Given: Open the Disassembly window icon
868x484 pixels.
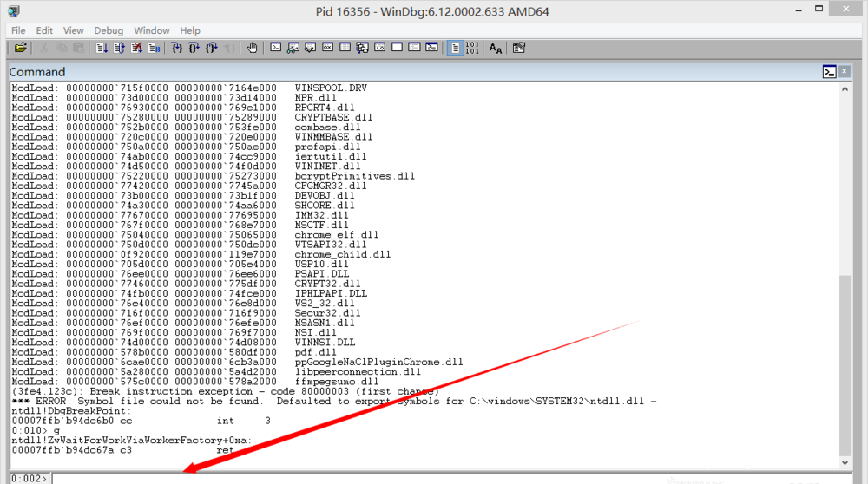Looking at the screenshot, I should click(x=380, y=48).
